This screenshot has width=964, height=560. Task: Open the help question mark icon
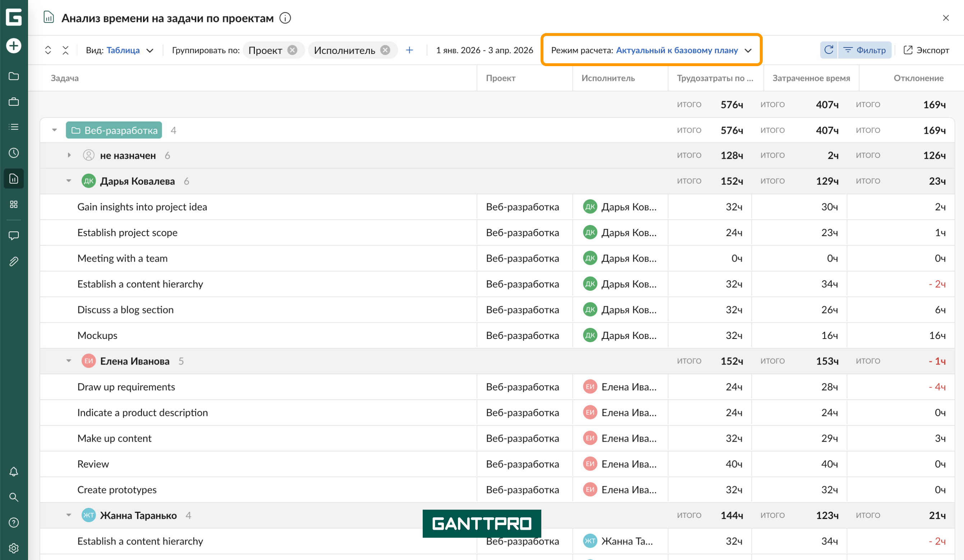[x=14, y=523]
